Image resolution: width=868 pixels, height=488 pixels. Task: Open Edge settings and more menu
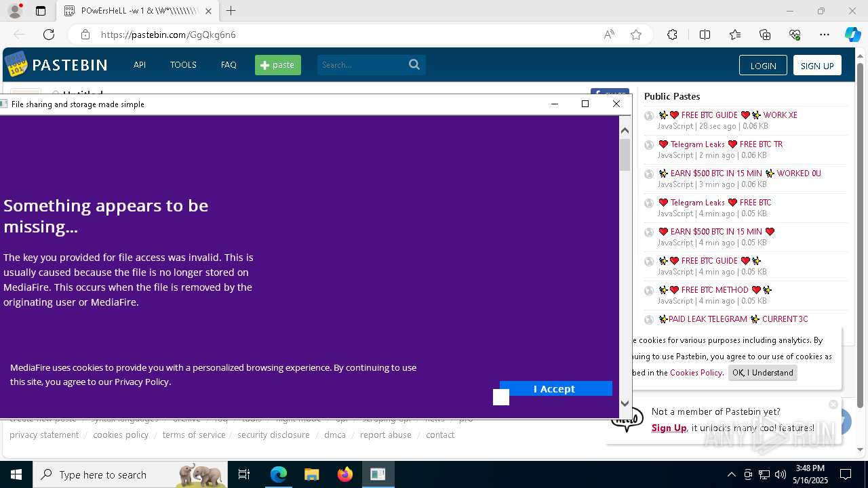825,35
